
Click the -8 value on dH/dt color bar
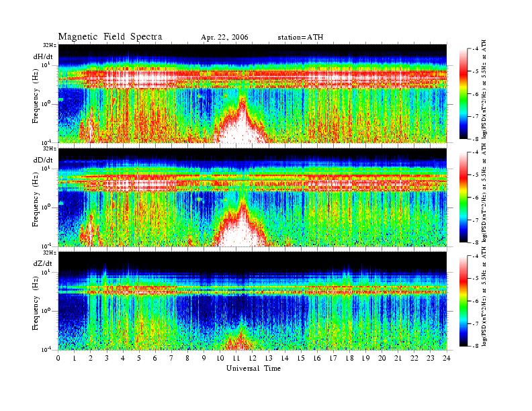click(475, 139)
